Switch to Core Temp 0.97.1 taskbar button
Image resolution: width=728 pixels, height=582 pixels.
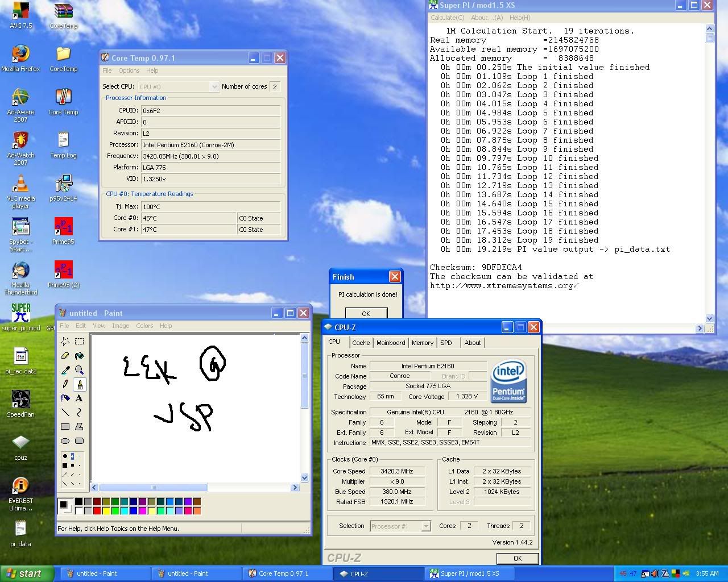coord(287,573)
